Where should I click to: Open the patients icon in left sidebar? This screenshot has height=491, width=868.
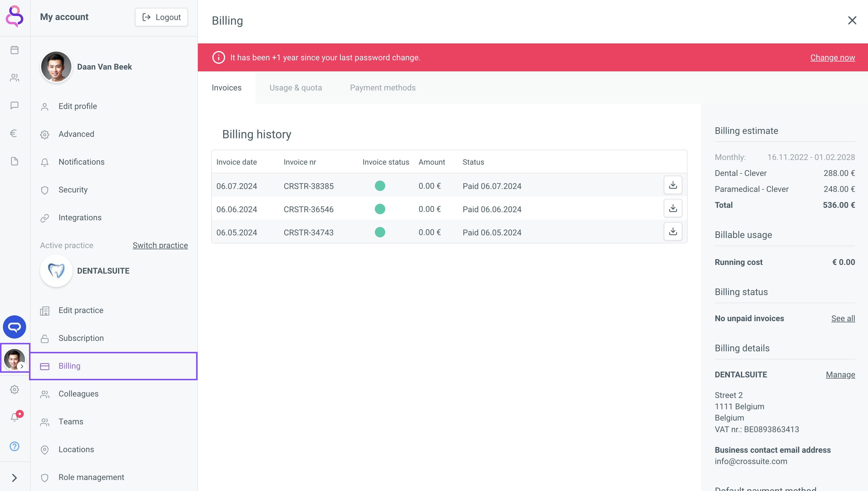click(15, 78)
